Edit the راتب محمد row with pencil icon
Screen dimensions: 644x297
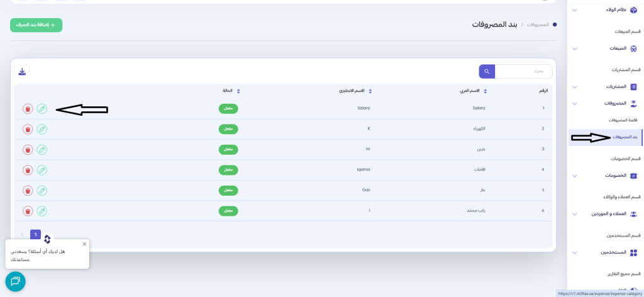(x=42, y=210)
